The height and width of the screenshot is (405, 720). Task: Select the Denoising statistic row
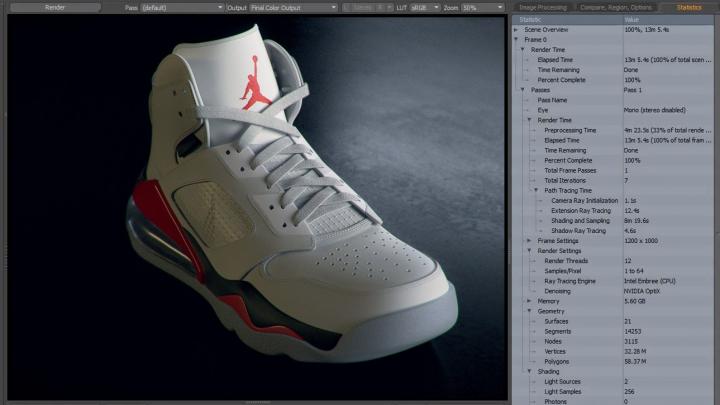click(560, 290)
